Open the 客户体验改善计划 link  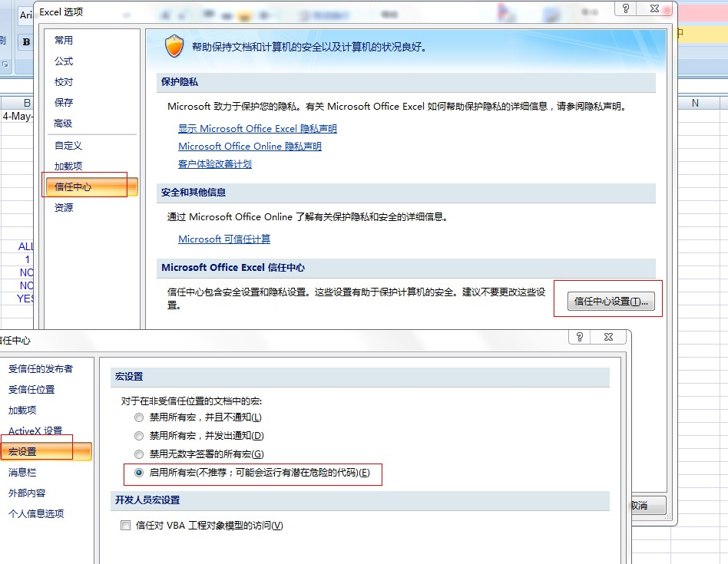(215, 164)
